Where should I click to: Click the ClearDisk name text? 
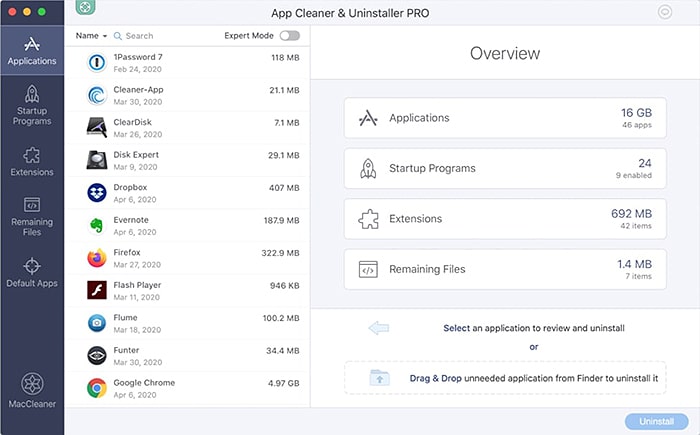coord(133,122)
